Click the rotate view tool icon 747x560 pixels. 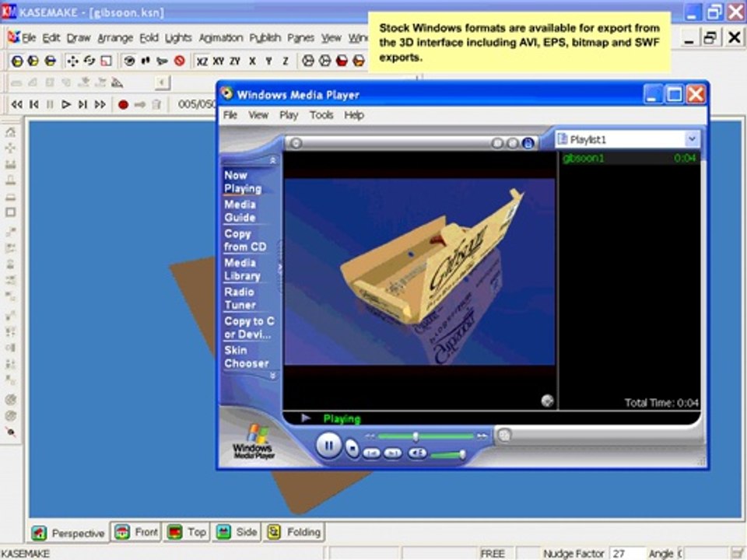[x=89, y=61]
